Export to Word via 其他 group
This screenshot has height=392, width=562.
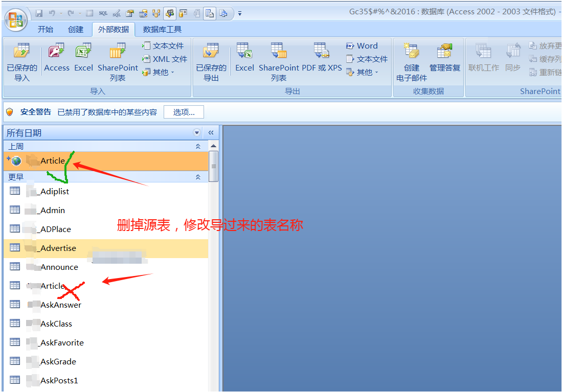362,45
